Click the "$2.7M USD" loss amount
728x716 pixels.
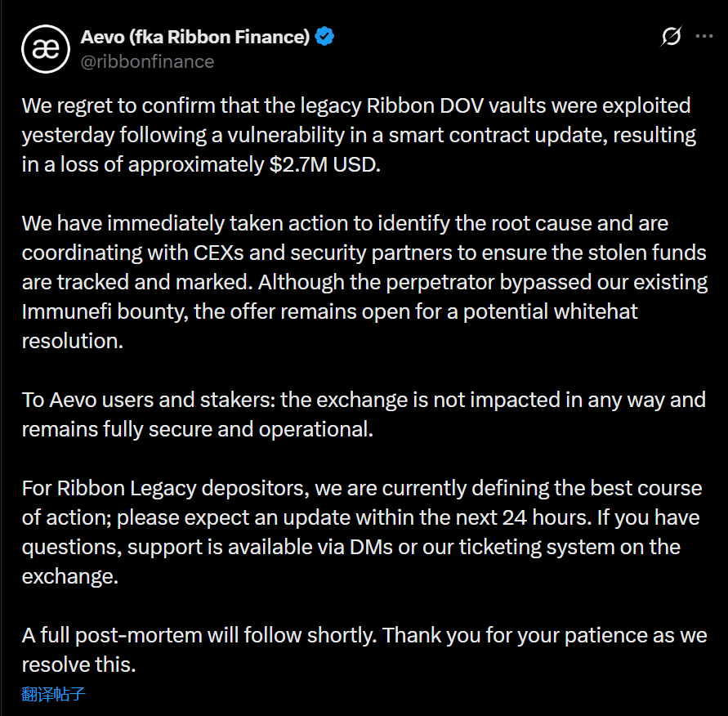323,164
